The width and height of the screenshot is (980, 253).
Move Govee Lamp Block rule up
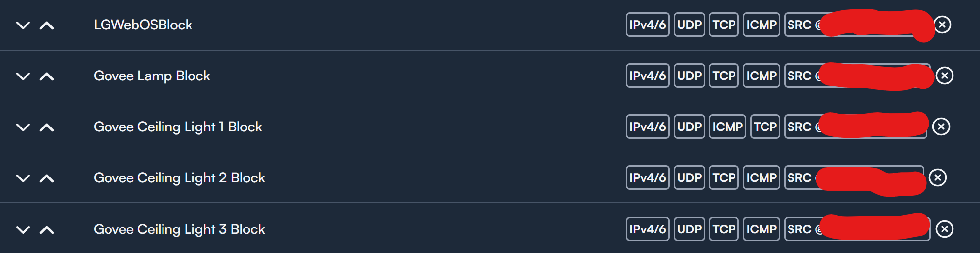pos(47,76)
